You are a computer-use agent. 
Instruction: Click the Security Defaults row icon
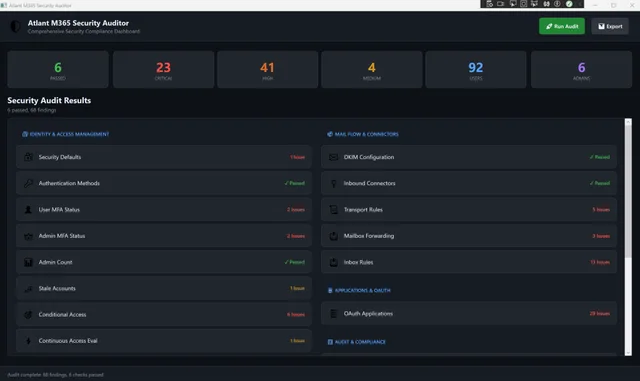click(x=28, y=157)
